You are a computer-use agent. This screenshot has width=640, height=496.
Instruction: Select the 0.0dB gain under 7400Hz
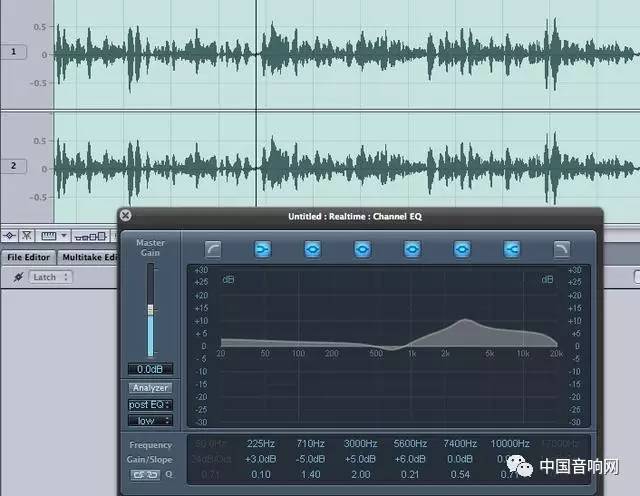pos(460,459)
